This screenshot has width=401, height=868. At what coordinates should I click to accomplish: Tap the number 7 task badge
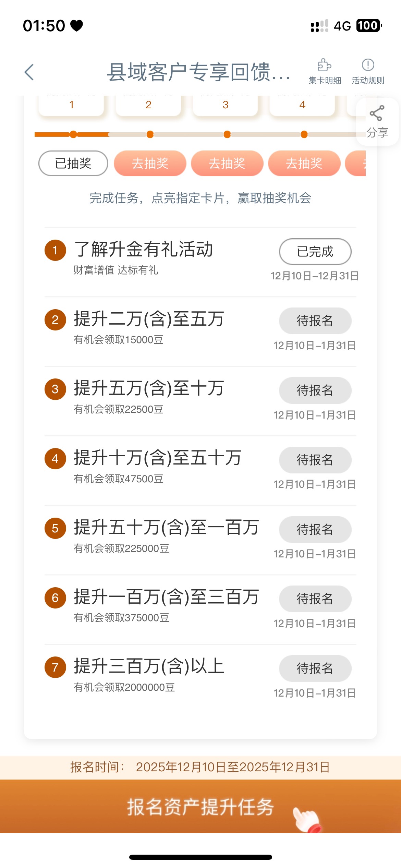click(55, 667)
